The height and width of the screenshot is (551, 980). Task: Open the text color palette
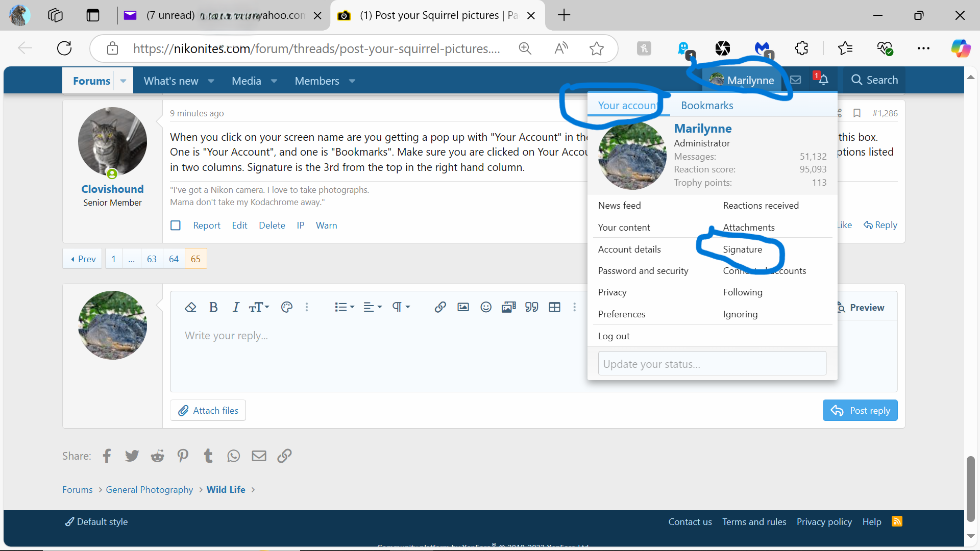click(287, 307)
